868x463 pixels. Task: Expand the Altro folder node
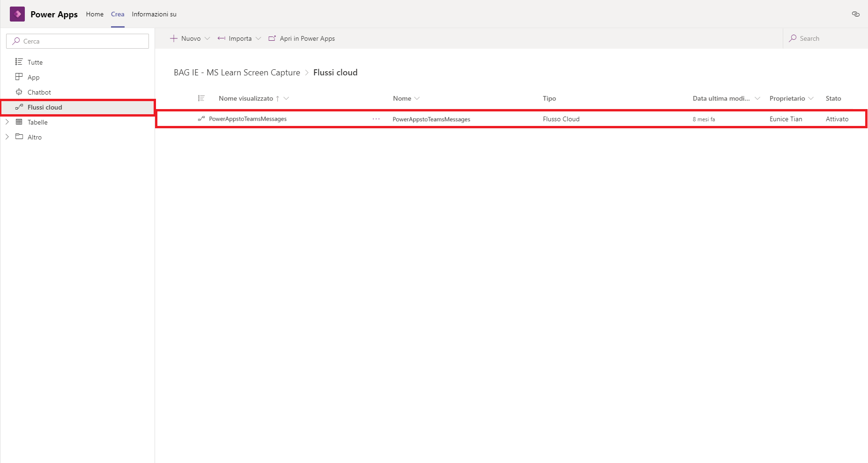pos(7,137)
